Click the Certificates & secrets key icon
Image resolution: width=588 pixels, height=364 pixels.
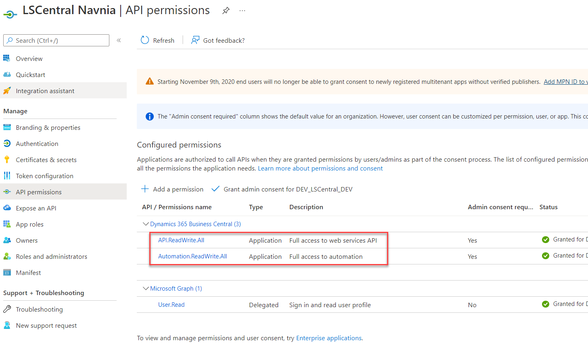pyautogui.click(x=7, y=160)
